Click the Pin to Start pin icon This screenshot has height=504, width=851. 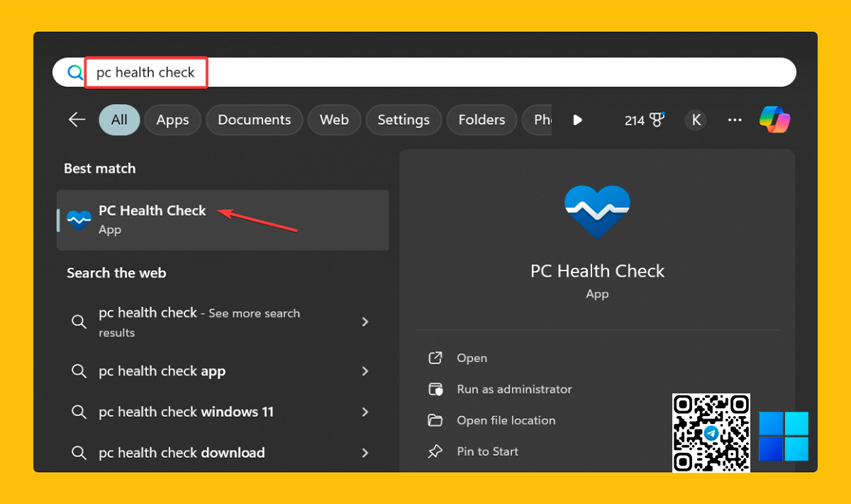(435, 452)
